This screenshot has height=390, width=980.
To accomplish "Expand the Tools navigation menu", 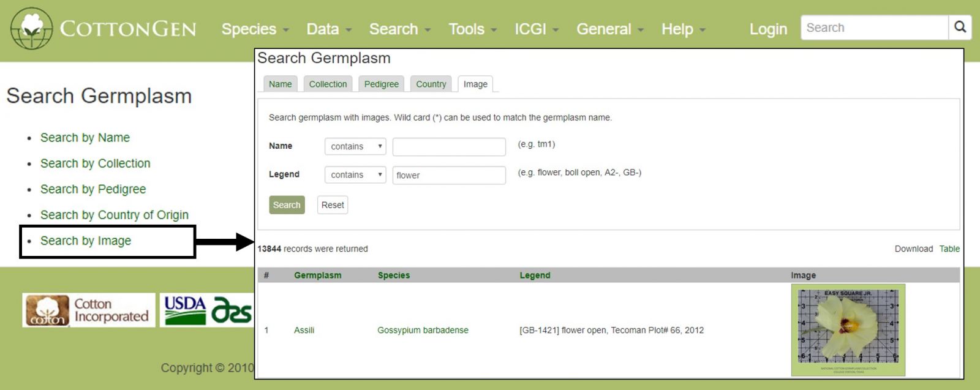I will pos(472,29).
